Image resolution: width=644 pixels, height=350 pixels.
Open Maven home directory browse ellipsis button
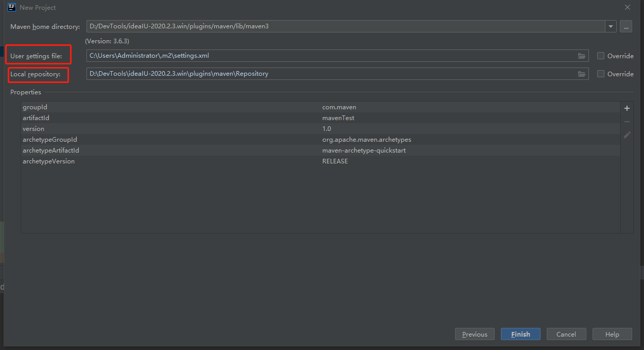point(626,26)
